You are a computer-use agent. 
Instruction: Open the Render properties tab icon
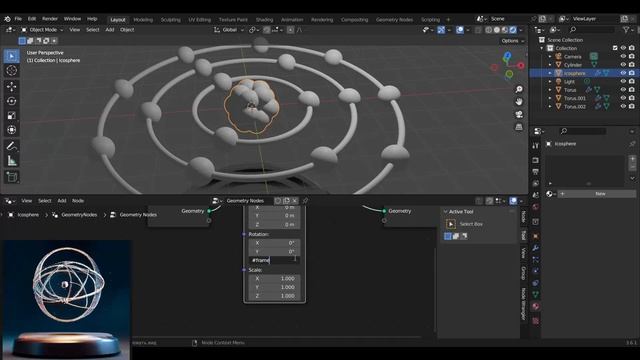click(x=536, y=160)
